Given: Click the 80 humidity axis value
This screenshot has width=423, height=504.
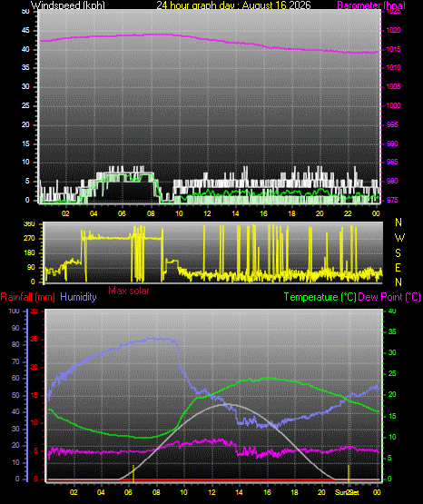Looking at the screenshot, I should click(x=15, y=344).
